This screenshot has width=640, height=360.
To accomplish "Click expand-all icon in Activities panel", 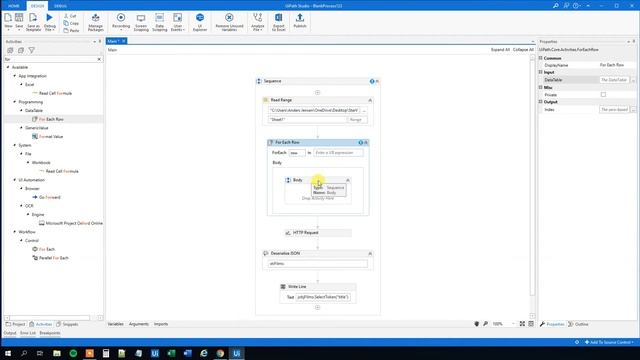I will pos(10,50).
